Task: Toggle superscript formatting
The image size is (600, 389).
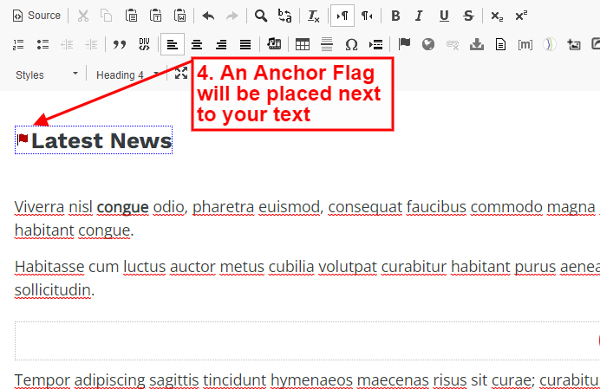Action: point(521,16)
